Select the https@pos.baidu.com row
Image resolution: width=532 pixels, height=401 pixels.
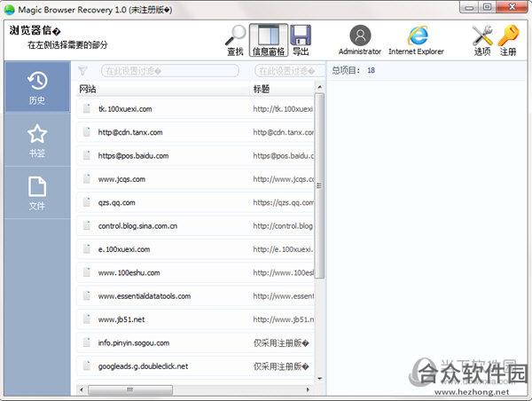pyautogui.click(x=195, y=155)
